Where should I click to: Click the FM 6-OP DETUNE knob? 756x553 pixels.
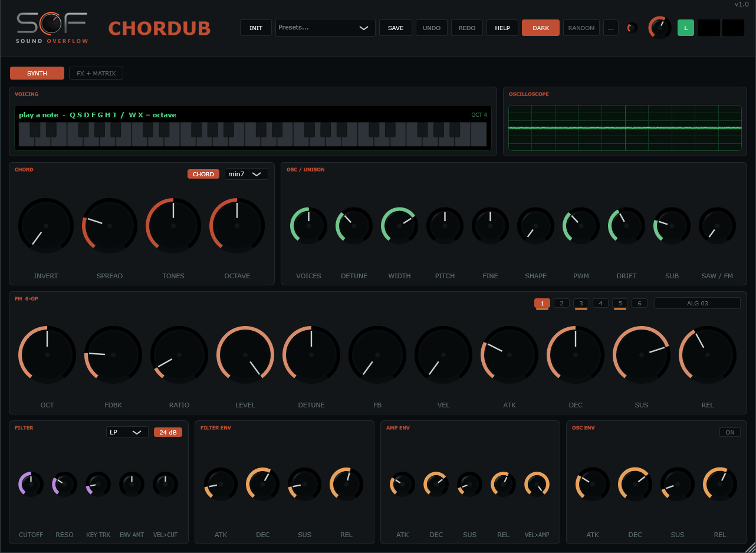tap(311, 355)
